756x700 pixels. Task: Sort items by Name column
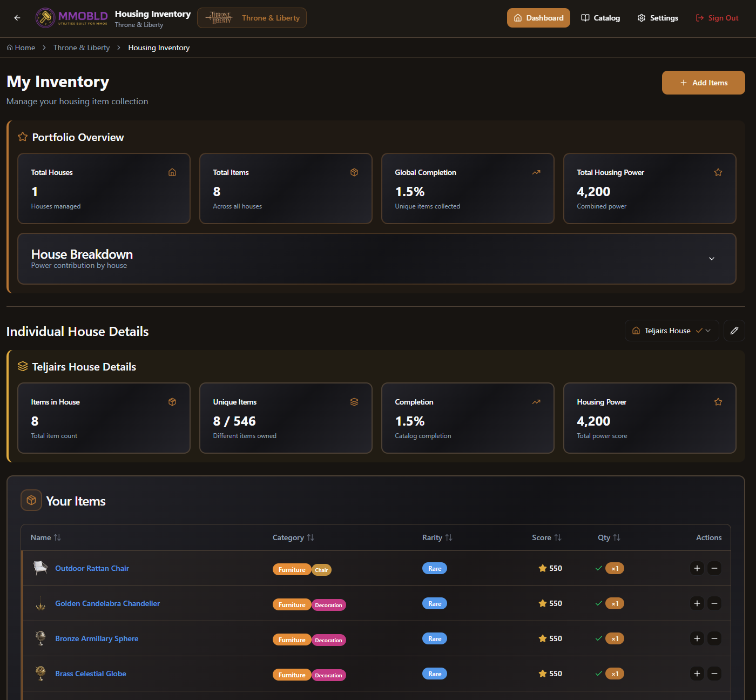point(46,537)
